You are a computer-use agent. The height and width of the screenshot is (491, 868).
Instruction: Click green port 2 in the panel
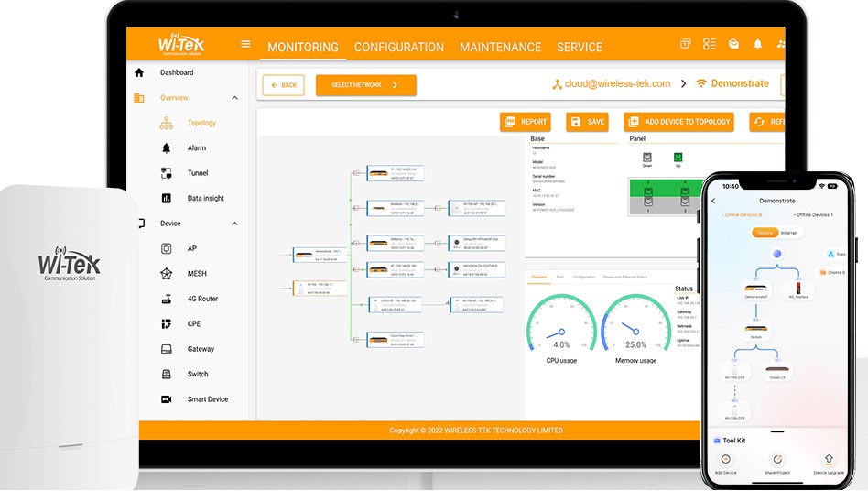coord(648,191)
